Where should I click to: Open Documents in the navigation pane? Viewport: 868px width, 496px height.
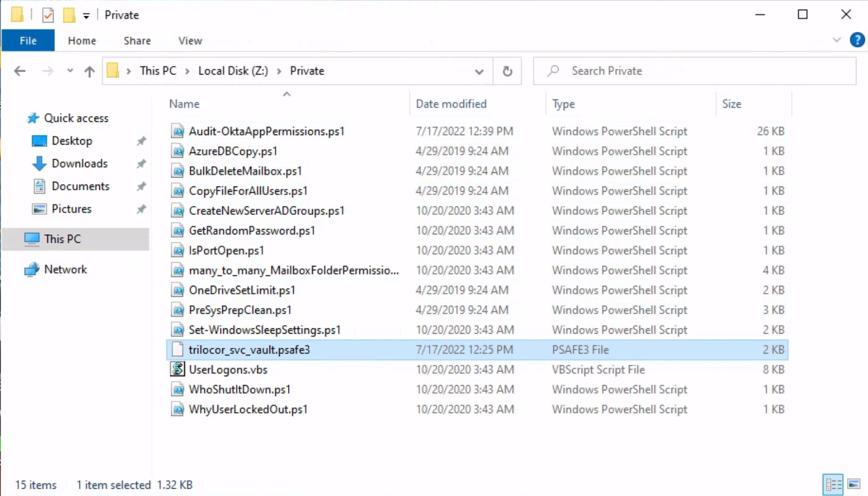coord(80,186)
